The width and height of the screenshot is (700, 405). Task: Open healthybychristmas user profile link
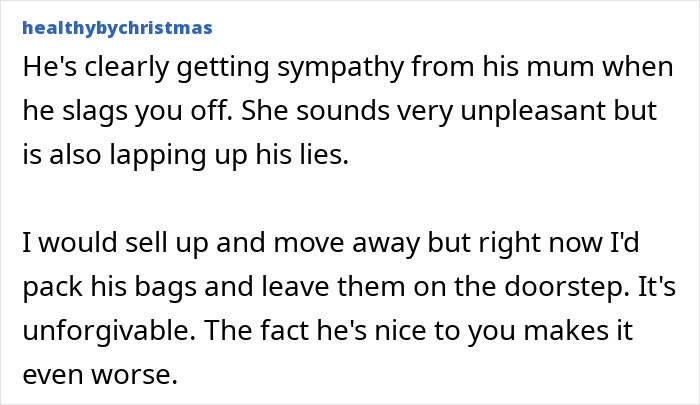pos(115,28)
